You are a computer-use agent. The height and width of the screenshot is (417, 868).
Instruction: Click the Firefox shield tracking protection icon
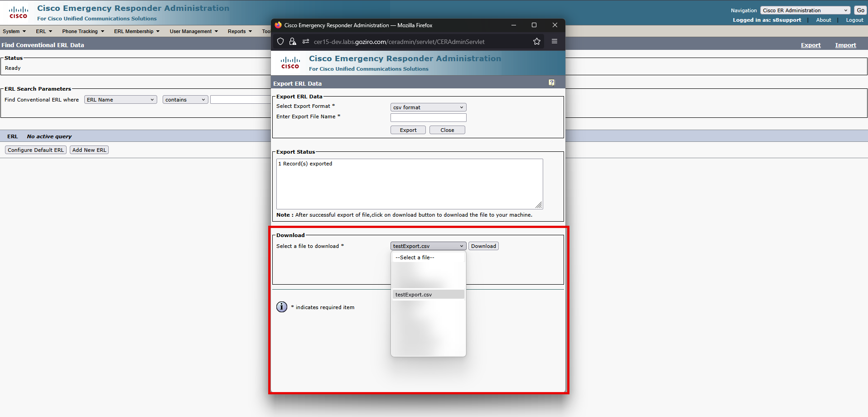point(280,42)
